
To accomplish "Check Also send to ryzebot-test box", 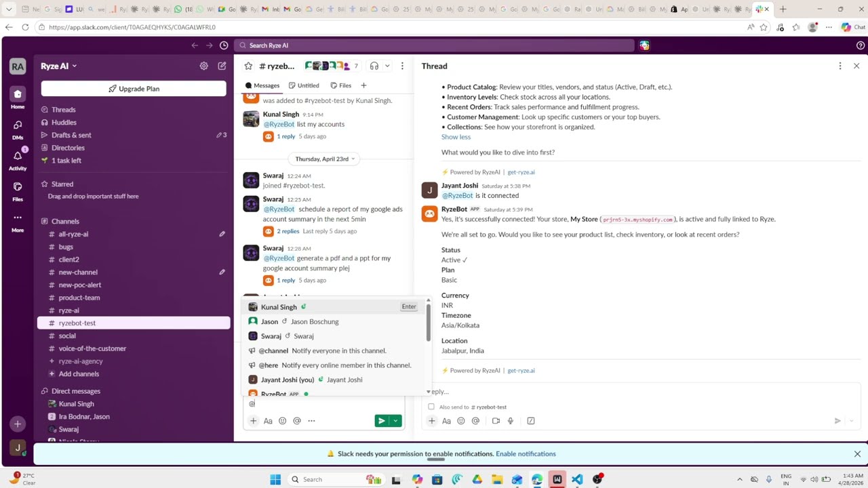I will (x=431, y=407).
